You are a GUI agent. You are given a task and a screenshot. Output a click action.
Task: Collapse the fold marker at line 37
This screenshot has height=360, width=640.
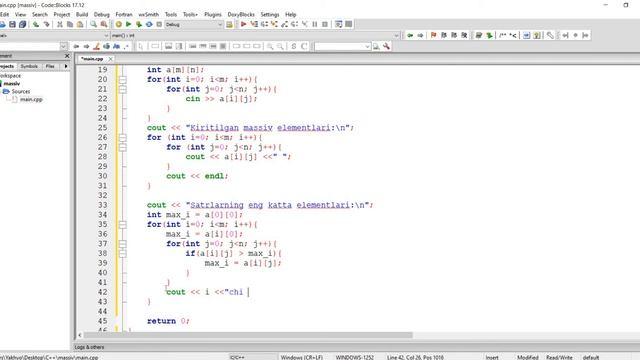(122, 244)
